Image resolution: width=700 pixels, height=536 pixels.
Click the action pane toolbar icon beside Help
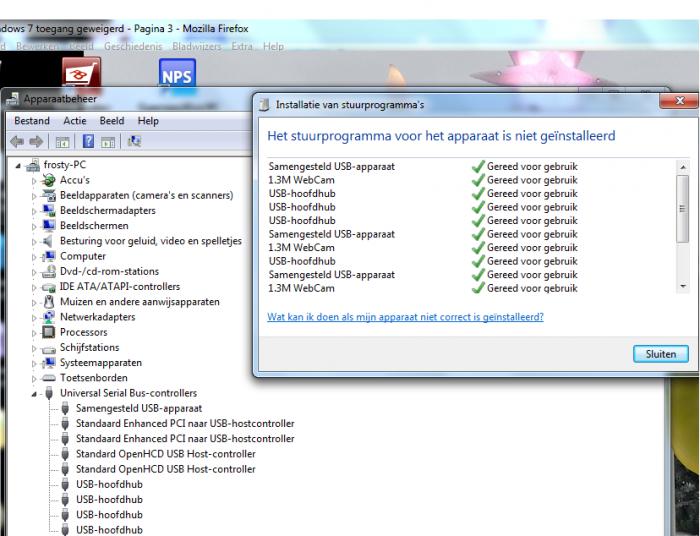[x=108, y=142]
